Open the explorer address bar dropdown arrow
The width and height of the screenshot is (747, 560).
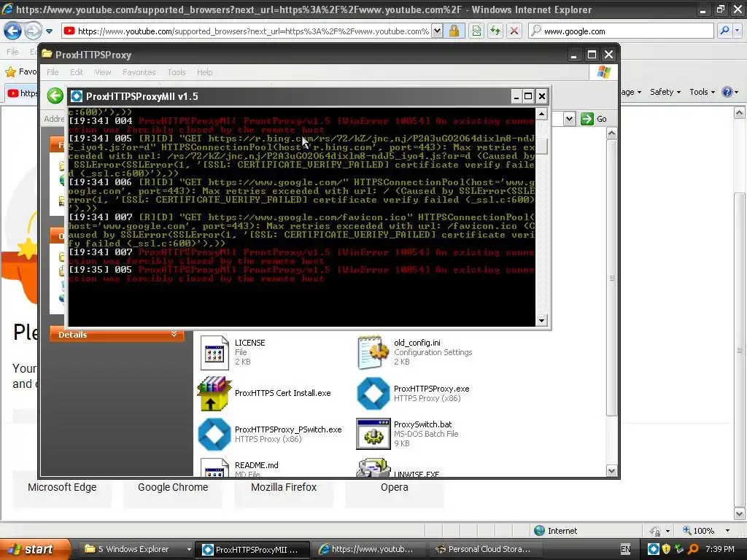tap(569, 119)
